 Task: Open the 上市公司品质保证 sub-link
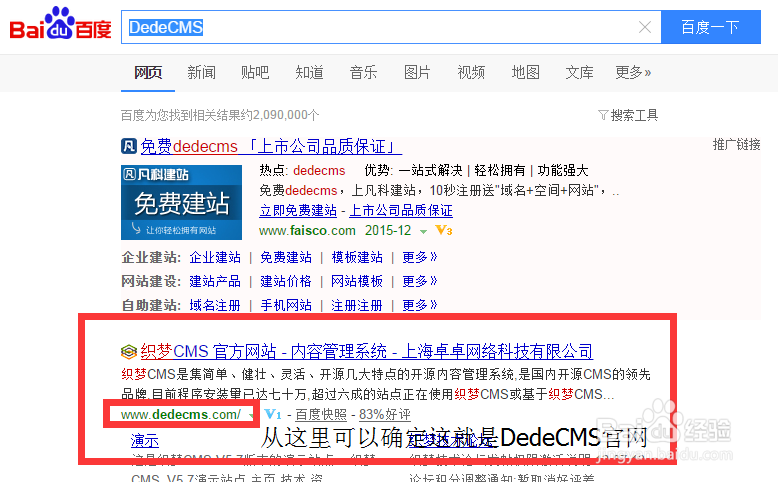401,210
